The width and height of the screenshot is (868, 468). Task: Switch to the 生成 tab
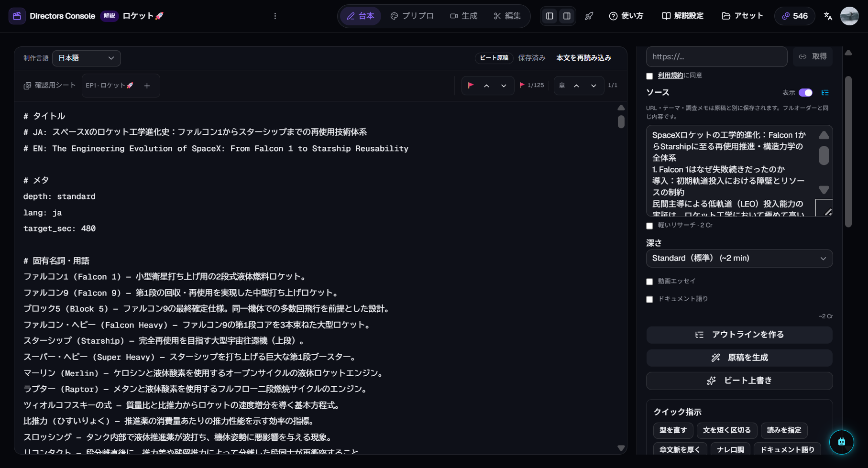pyautogui.click(x=463, y=16)
